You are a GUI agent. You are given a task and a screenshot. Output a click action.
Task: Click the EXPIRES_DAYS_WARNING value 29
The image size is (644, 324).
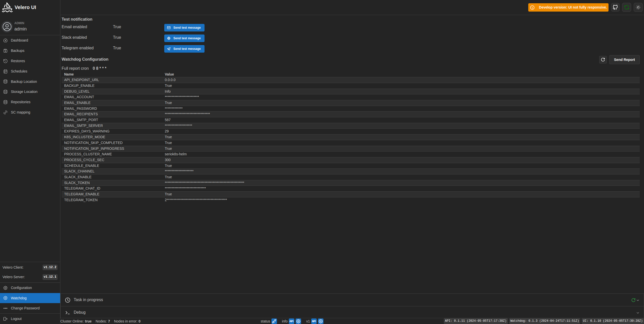(x=167, y=131)
